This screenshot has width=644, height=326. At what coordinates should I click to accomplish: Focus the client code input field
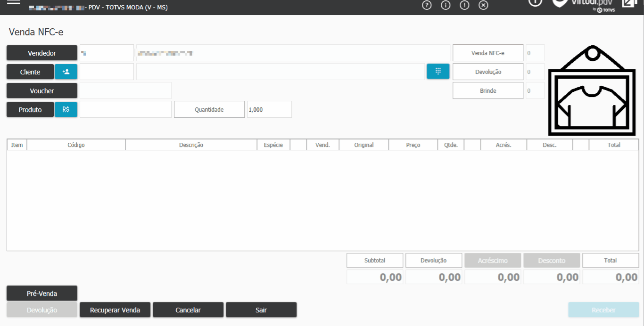107,72
